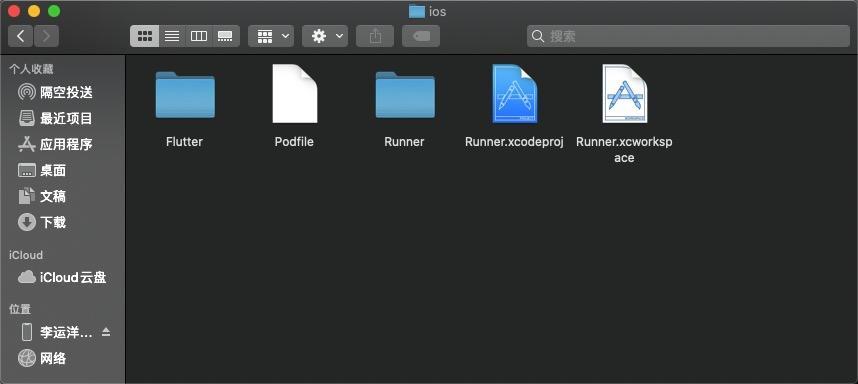Open 应用程序 Applications in sidebar
Viewport: 858px width, 384px height.
pos(62,144)
